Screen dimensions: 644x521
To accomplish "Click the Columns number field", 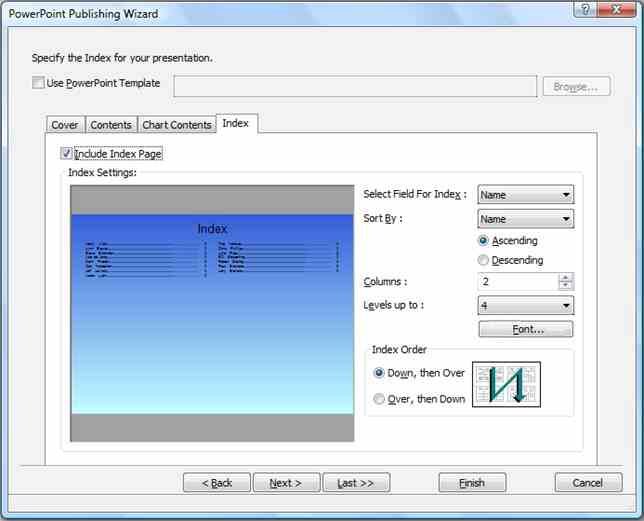I will (518, 282).
